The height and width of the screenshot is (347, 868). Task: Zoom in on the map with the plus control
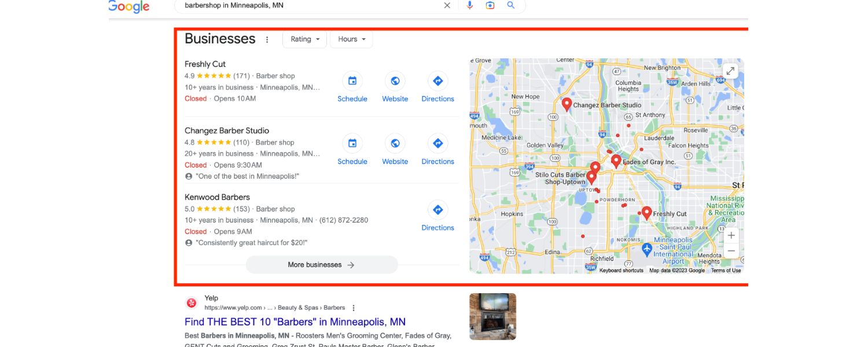click(x=731, y=235)
